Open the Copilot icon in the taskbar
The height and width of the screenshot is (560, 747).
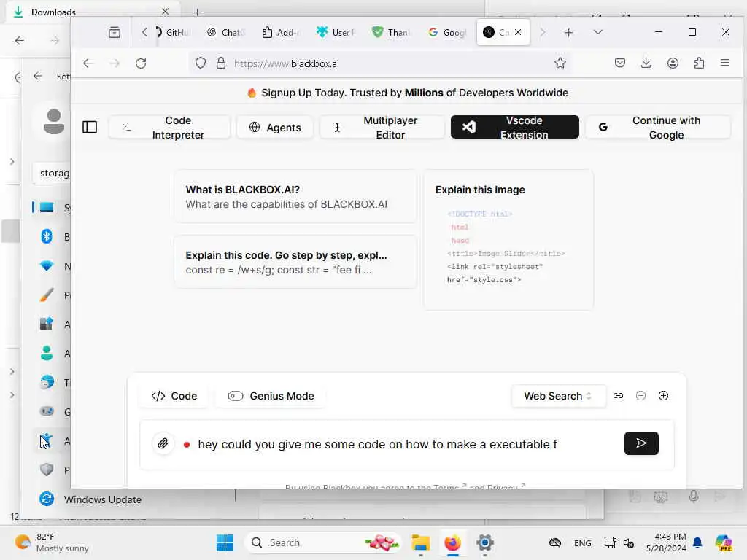click(x=724, y=542)
